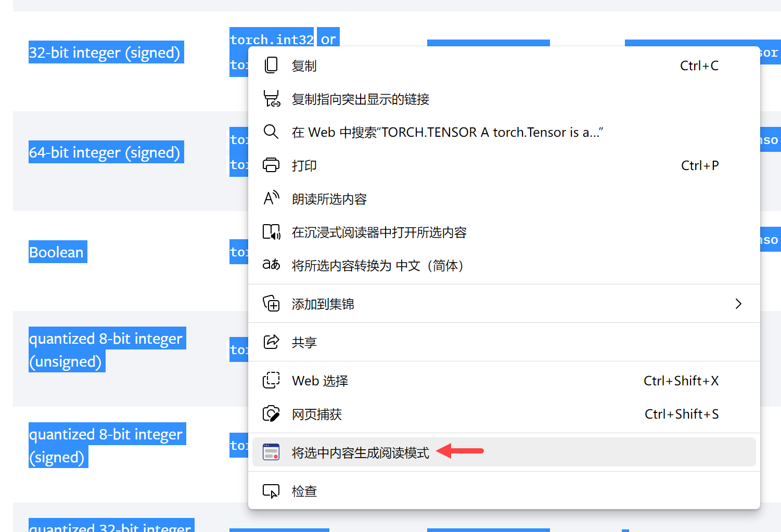
Task: Click the immersive reader icon
Action: pos(271,231)
